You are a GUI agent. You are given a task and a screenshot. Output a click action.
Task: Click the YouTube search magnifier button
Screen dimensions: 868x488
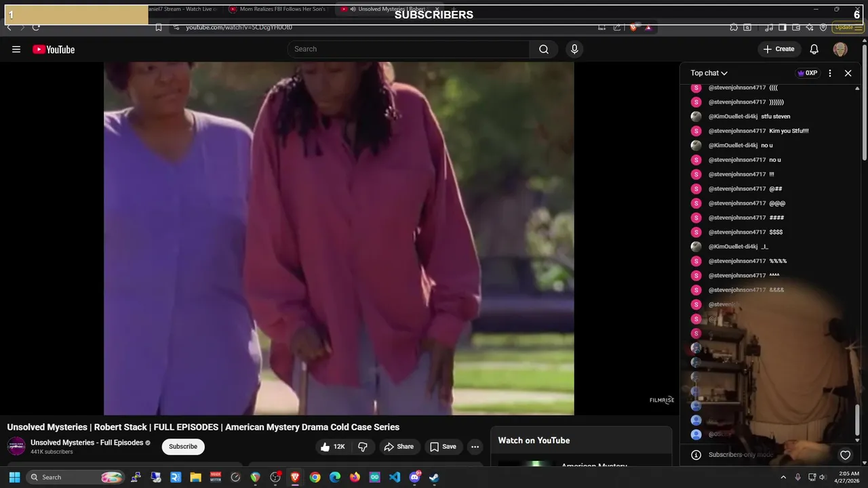[544, 49]
